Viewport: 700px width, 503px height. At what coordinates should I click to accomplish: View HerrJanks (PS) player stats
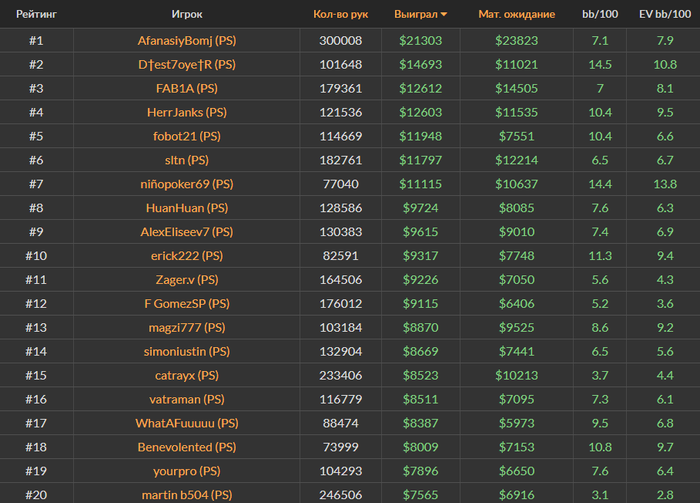point(187,112)
